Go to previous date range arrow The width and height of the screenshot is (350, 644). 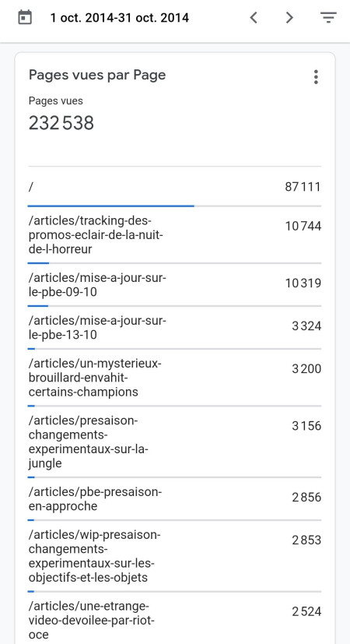[x=254, y=18]
